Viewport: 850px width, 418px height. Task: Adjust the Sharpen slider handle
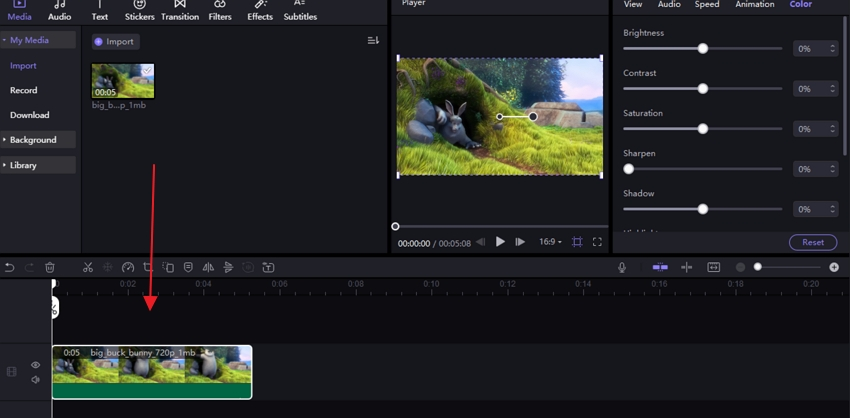point(628,169)
